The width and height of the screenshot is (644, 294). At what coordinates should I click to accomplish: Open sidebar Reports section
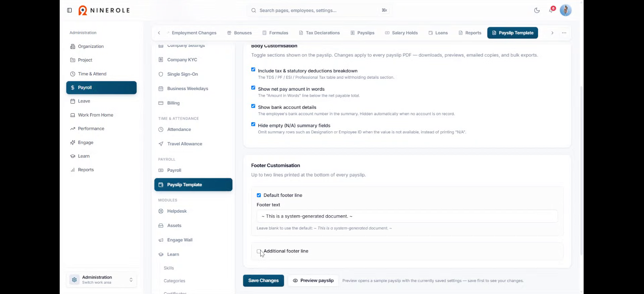pos(101,170)
